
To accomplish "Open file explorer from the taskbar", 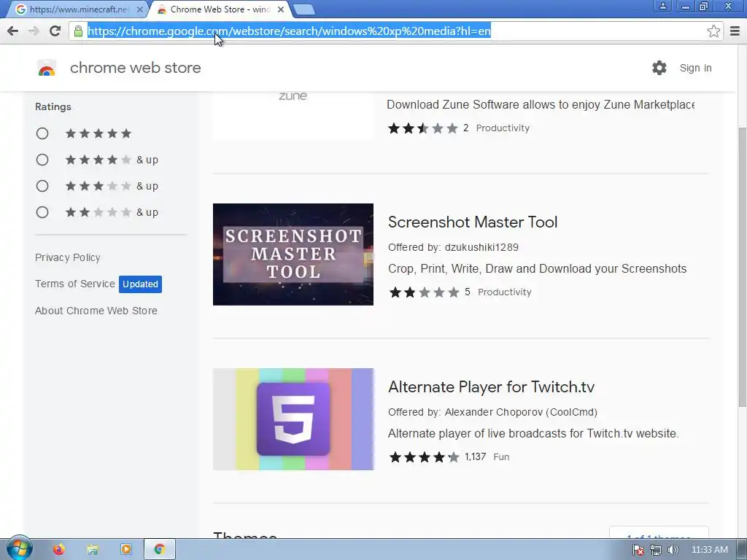I will 93,550.
